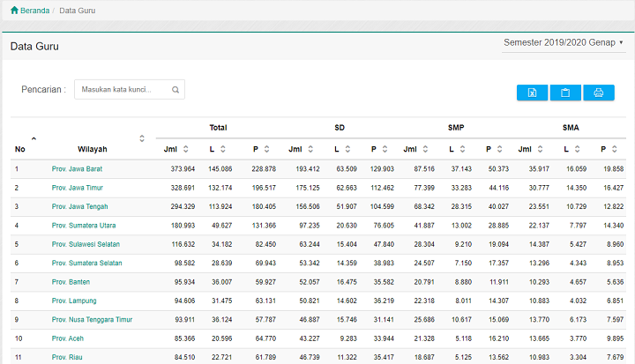Open Prov. Sumatera Utara link

pyautogui.click(x=84, y=226)
